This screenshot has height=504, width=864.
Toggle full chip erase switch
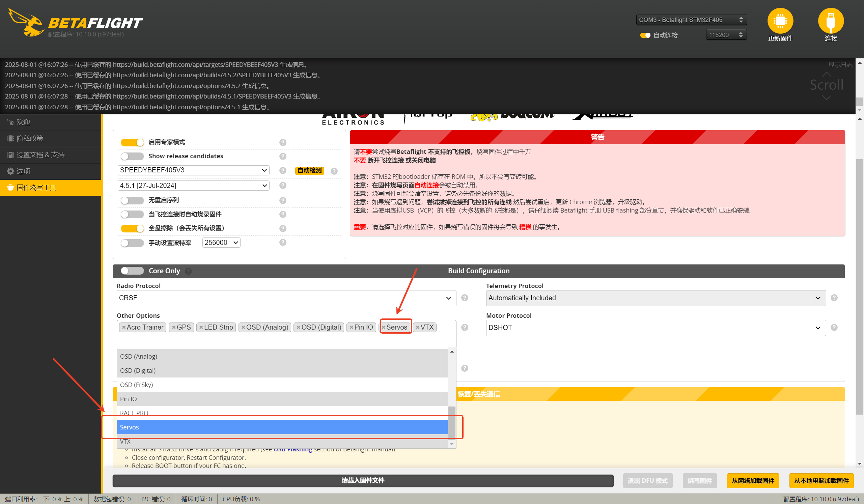[132, 228]
